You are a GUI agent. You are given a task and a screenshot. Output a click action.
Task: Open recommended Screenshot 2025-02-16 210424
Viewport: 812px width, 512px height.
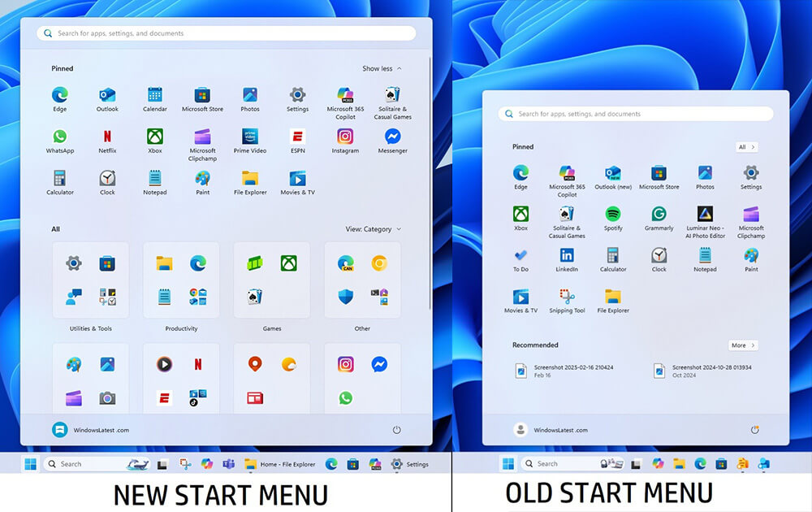click(x=564, y=371)
